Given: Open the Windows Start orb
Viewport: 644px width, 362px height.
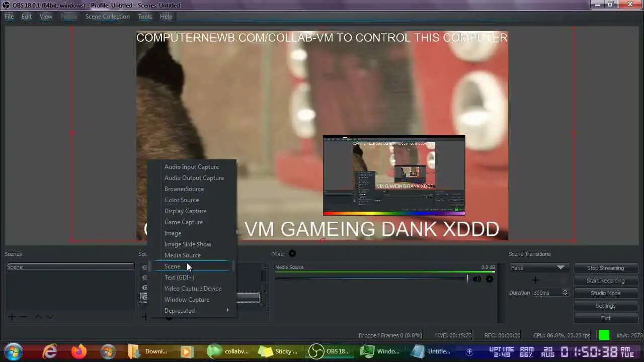Looking at the screenshot, I should (x=13, y=351).
